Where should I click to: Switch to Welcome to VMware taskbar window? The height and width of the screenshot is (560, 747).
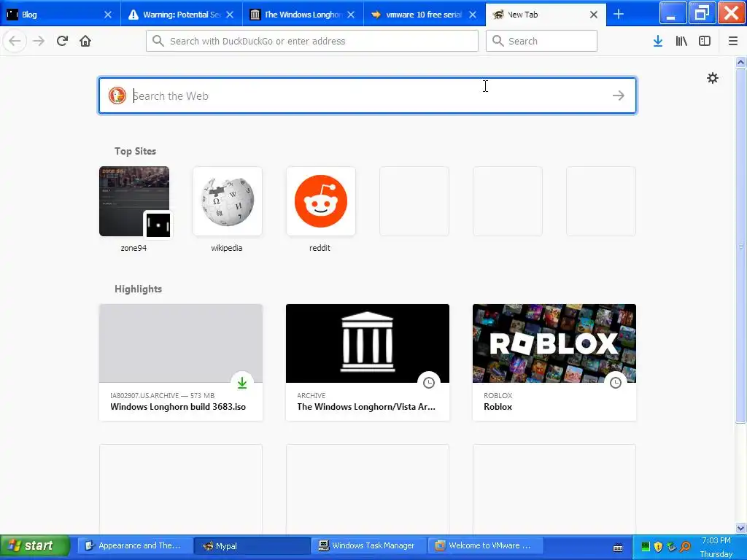pos(485,545)
